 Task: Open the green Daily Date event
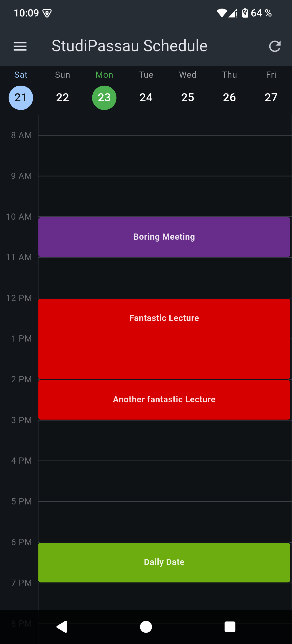coord(164,562)
